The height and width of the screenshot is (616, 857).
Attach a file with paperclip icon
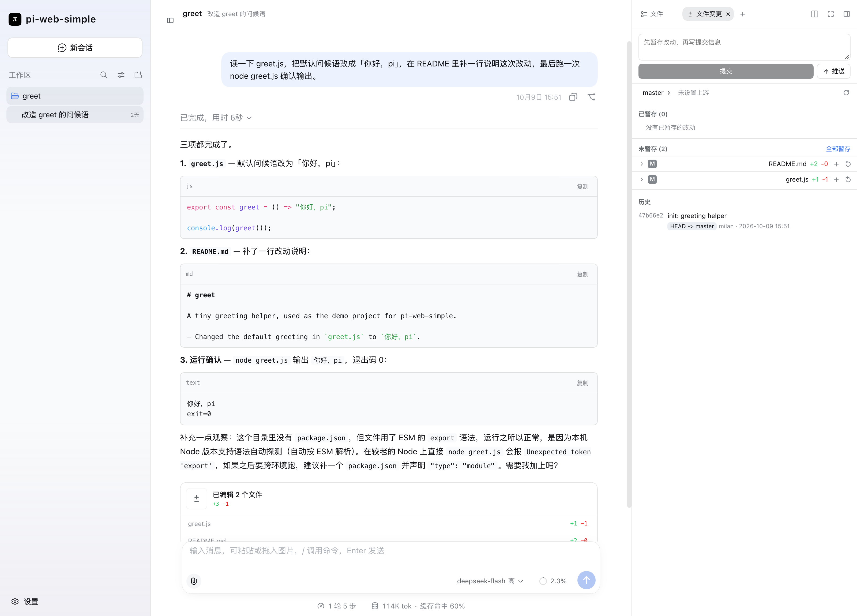coord(194,581)
